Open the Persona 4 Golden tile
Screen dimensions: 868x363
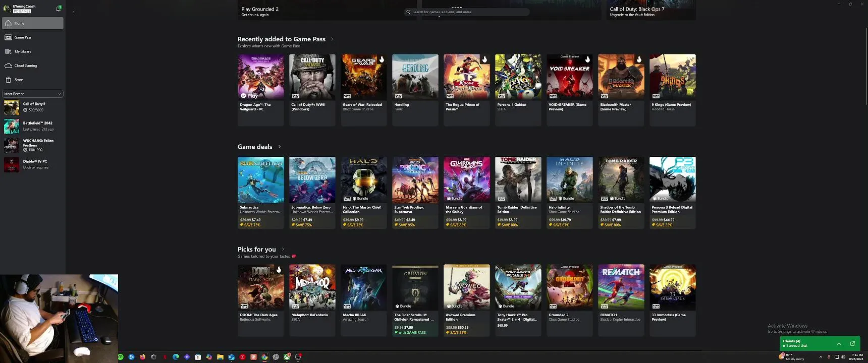(x=518, y=90)
